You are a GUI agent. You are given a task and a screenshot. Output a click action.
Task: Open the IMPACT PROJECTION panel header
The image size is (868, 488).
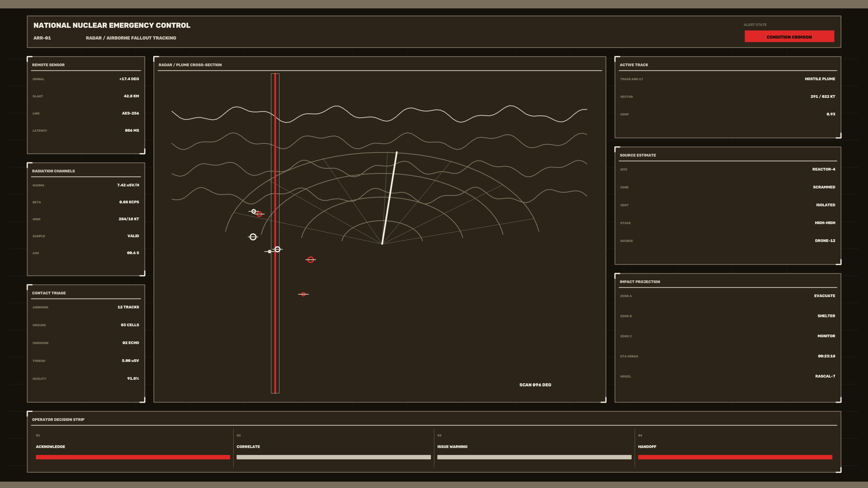click(639, 282)
